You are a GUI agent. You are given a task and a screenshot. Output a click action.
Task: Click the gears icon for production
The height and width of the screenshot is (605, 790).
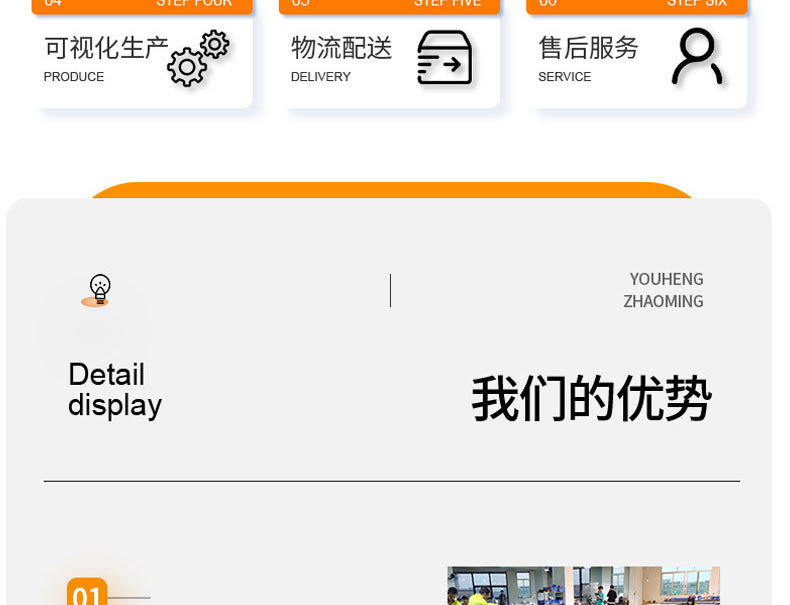click(198, 58)
